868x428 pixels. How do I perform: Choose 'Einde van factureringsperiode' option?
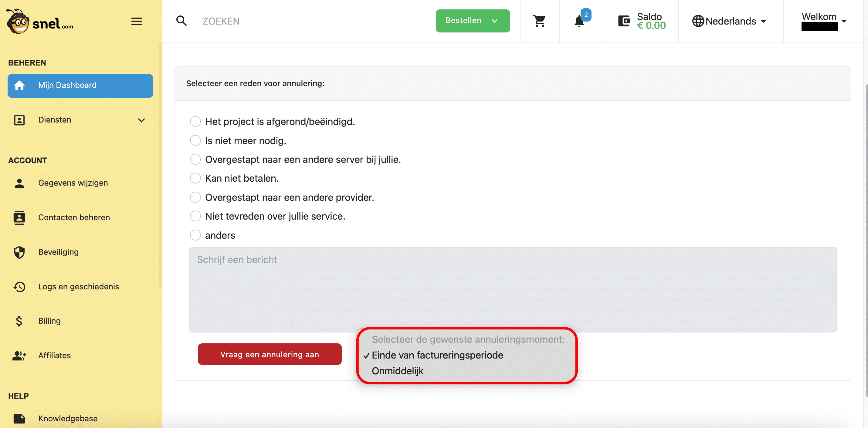(437, 355)
